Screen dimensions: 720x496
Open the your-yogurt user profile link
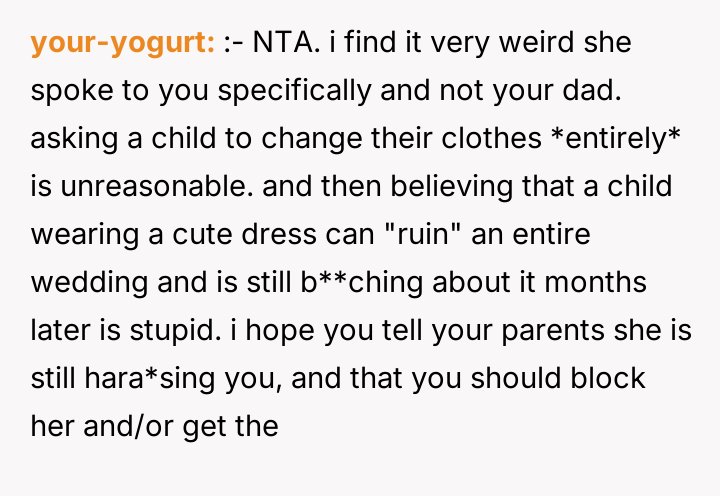122,44
